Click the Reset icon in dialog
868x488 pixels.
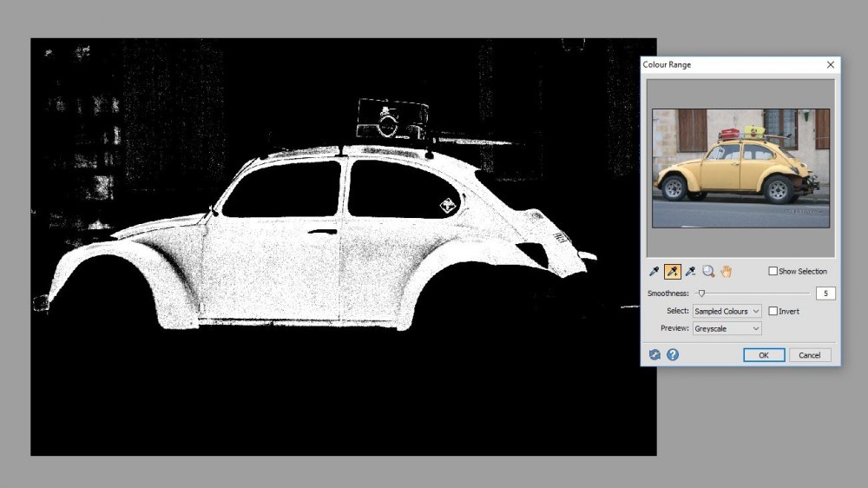click(x=654, y=355)
